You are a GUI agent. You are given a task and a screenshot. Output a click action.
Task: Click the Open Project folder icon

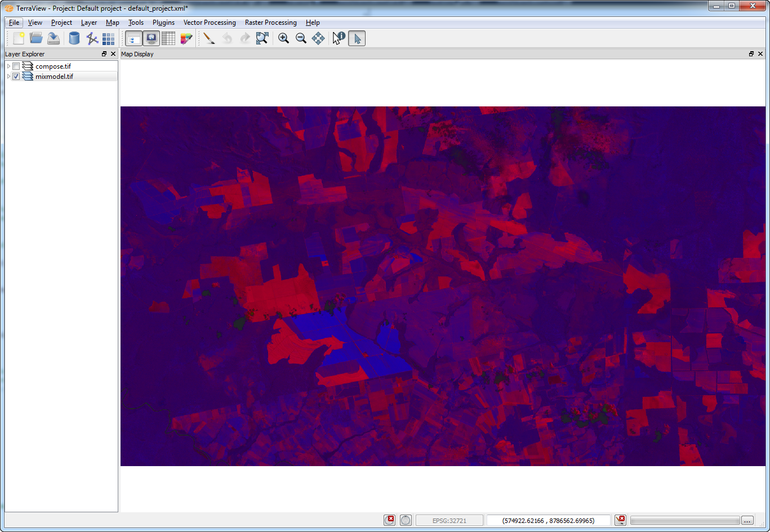pos(36,38)
